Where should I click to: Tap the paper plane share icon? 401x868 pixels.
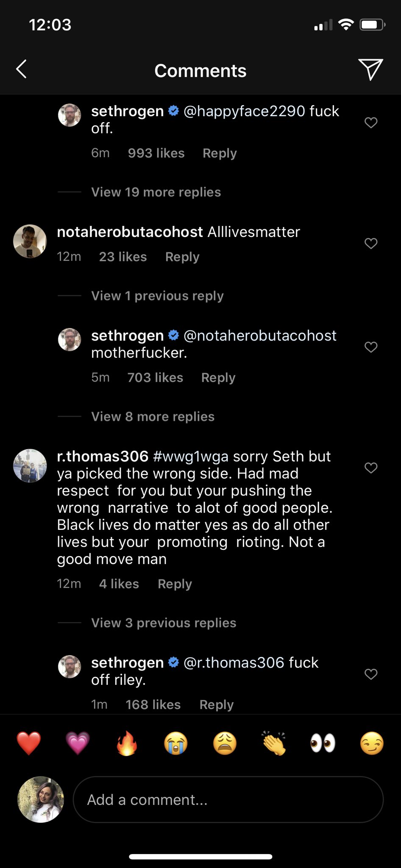(370, 69)
